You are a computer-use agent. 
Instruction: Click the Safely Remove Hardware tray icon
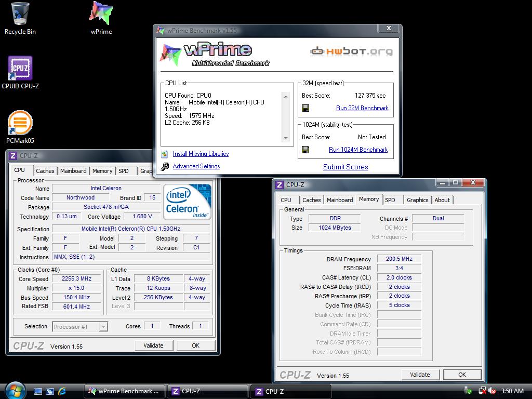[468, 391]
